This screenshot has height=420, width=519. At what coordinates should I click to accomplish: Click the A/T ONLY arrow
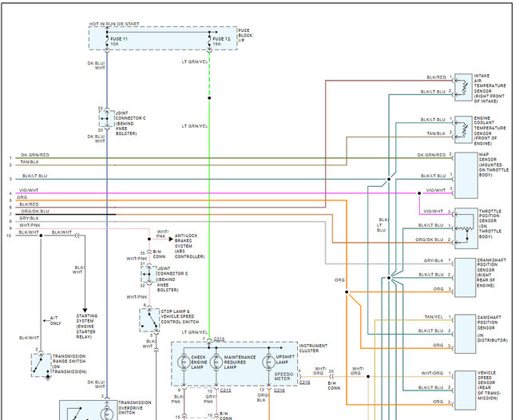coord(46,321)
